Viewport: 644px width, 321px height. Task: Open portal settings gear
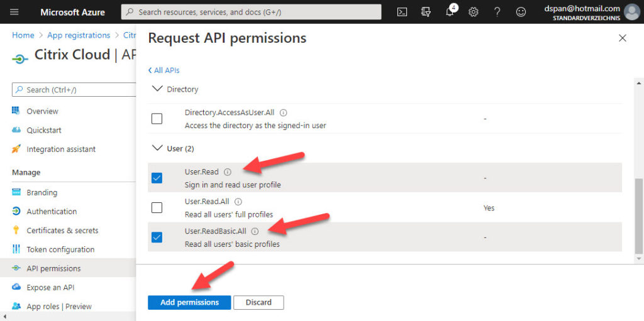(x=473, y=12)
